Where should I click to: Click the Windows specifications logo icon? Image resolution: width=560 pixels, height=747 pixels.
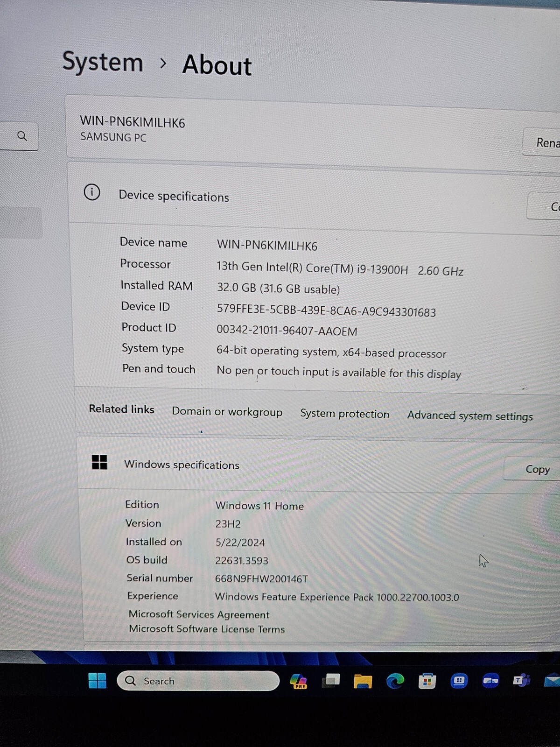coord(99,462)
